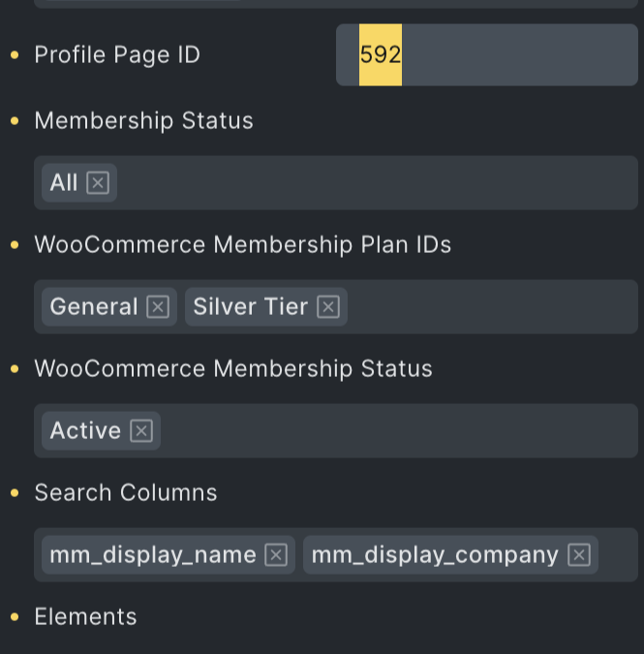
Task: Remove the 'All' membership status tag
Action: pyautogui.click(x=98, y=183)
